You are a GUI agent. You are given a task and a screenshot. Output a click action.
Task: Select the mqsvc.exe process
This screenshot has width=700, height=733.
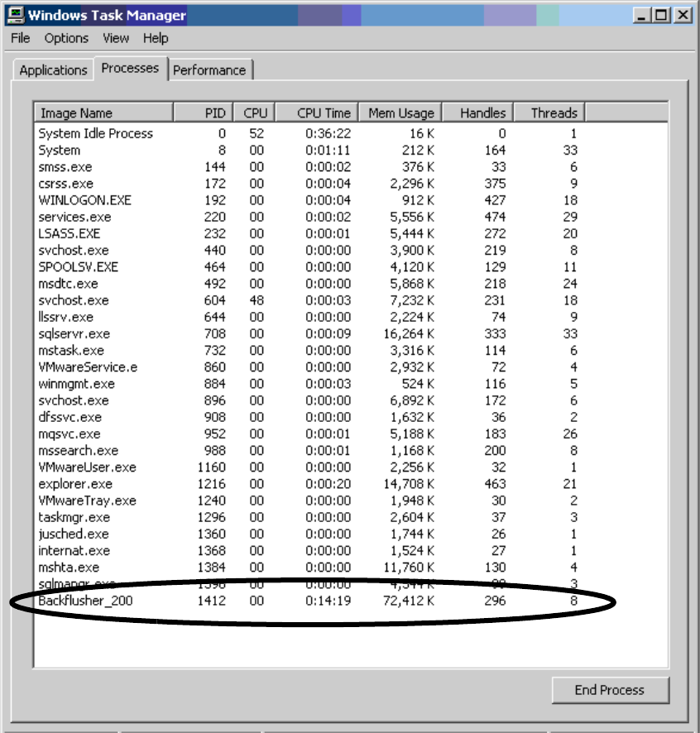(x=309, y=434)
